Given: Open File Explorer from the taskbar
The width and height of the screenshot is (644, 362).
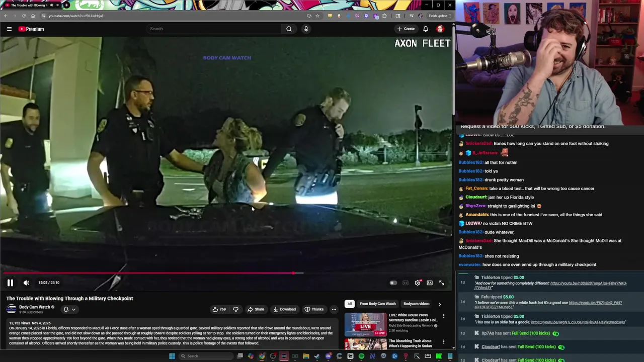Looking at the screenshot, I should tap(306, 356).
